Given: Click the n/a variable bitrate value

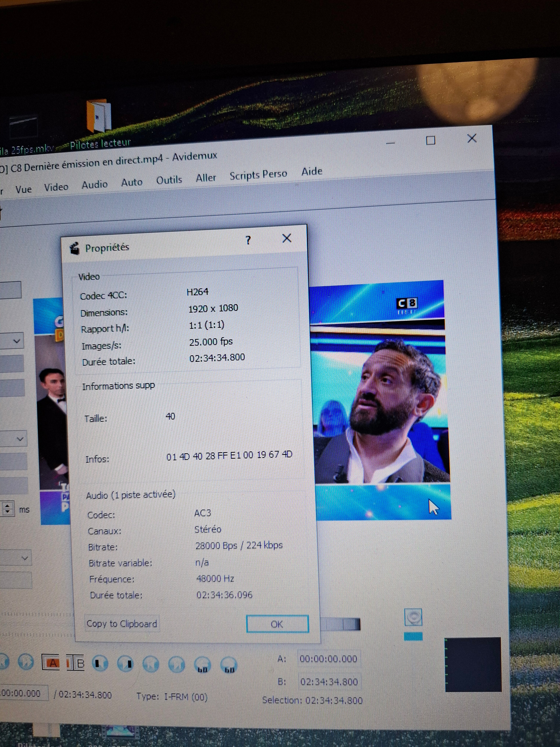Looking at the screenshot, I should coord(202,562).
